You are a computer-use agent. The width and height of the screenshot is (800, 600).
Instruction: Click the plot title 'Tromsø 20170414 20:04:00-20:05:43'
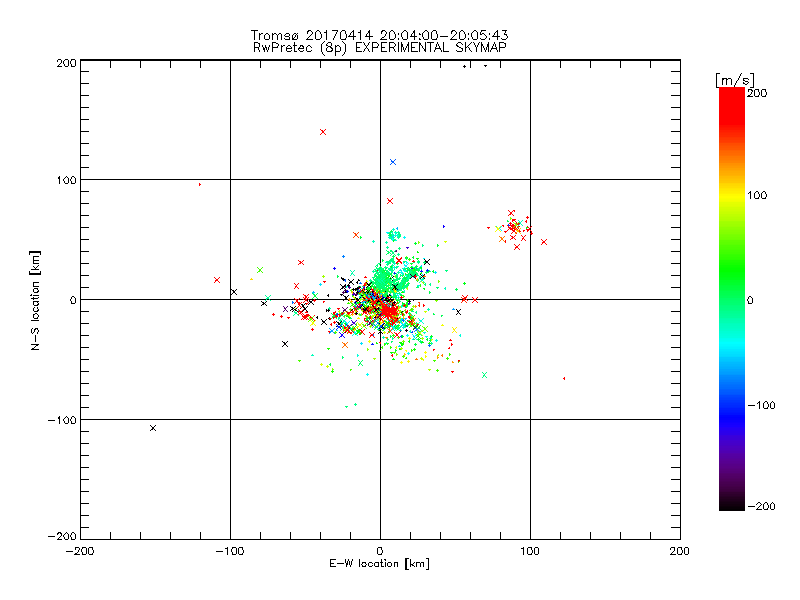pos(379,35)
